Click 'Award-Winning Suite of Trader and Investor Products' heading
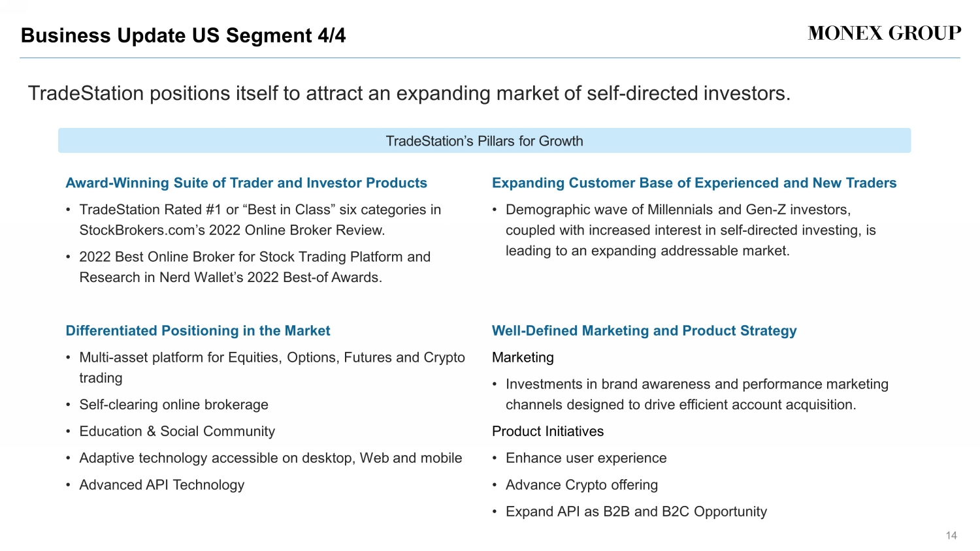 pos(246,183)
